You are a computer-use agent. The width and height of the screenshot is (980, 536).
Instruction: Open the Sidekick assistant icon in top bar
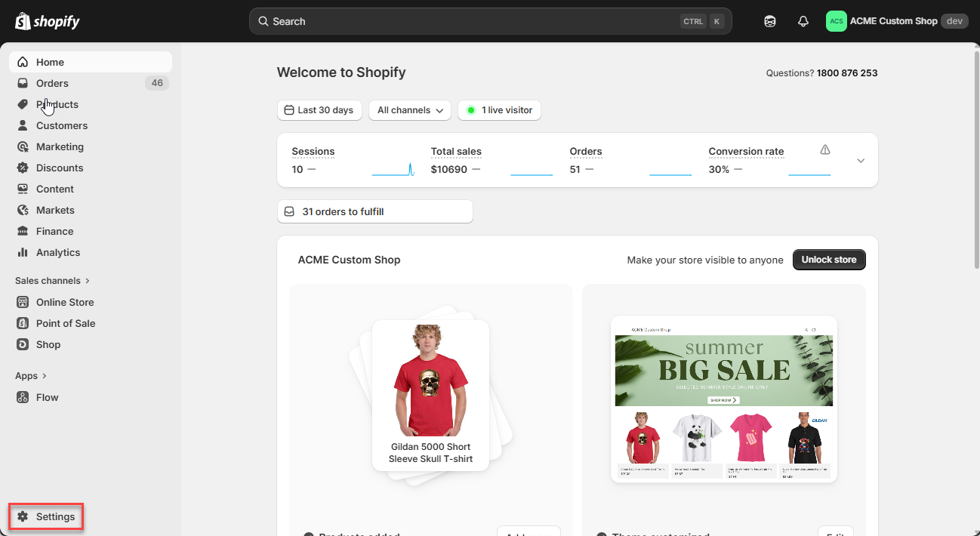pyautogui.click(x=770, y=21)
